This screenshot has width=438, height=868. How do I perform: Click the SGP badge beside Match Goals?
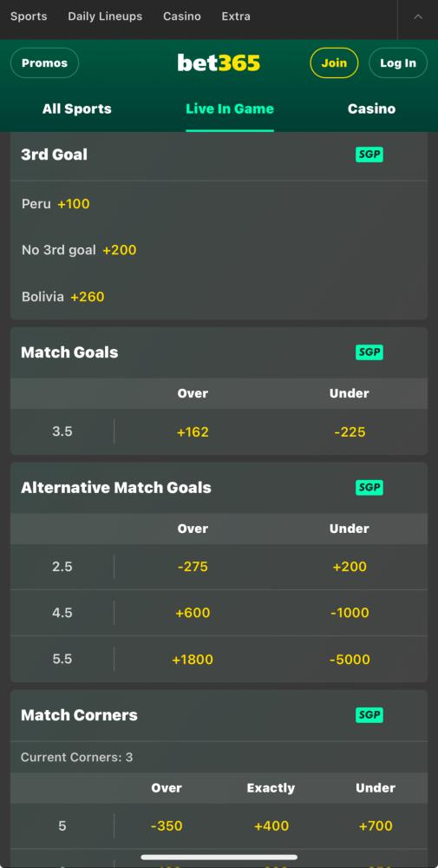[369, 352]
